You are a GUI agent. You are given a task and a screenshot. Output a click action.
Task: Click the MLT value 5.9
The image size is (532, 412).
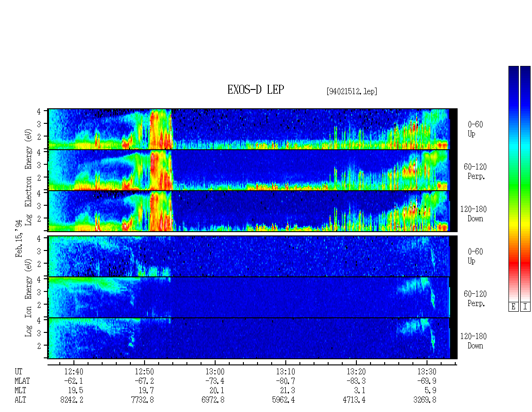coord(430,391)
